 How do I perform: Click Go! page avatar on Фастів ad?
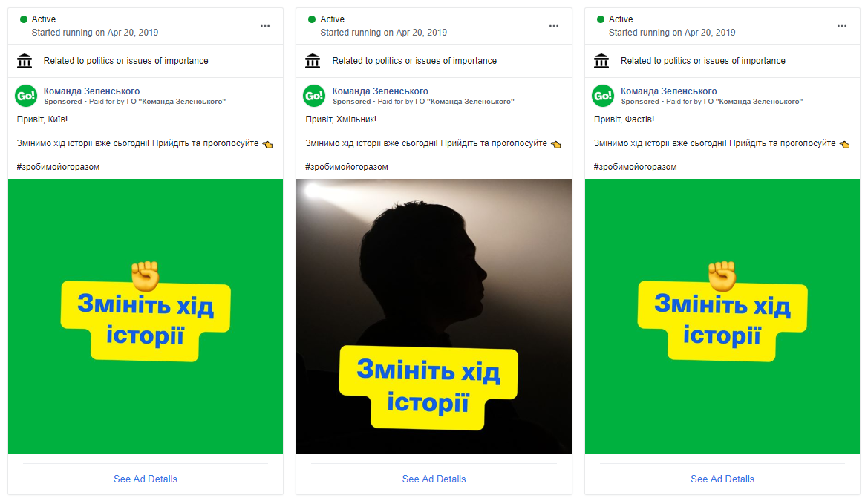(603, 96)
